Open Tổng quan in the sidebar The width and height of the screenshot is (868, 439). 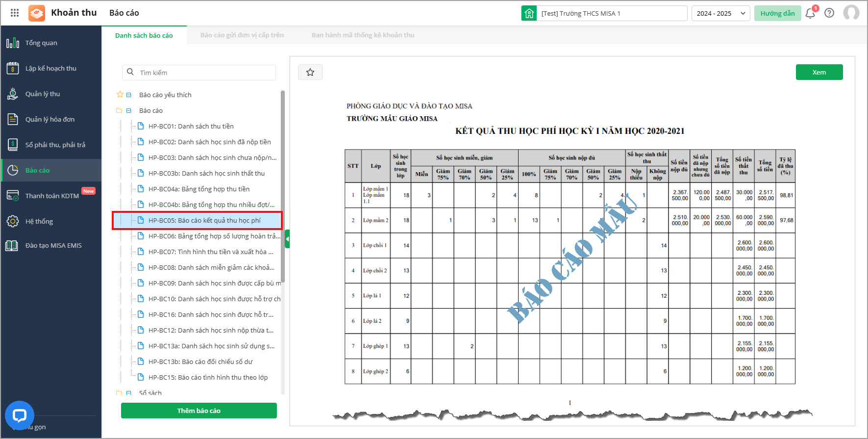point(51,43)
